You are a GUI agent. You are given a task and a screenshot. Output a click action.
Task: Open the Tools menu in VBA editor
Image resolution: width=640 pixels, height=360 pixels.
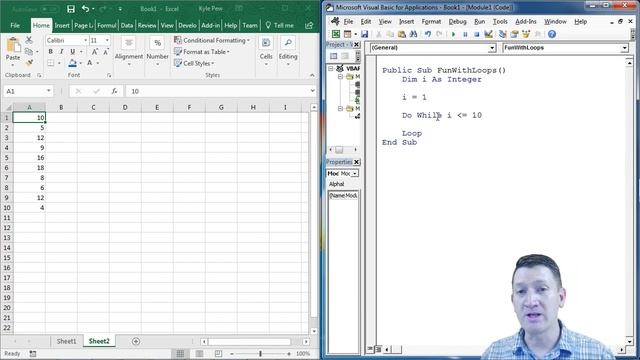[x=500, y=22]
